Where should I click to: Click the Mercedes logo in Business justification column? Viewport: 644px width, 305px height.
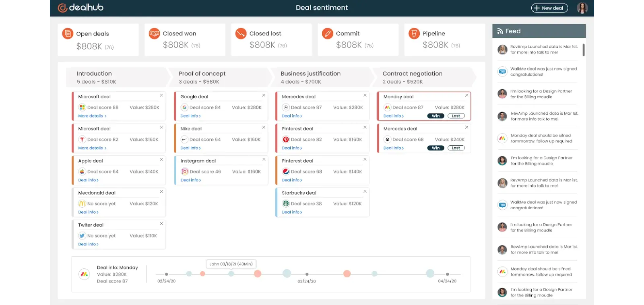pos(286,107)
